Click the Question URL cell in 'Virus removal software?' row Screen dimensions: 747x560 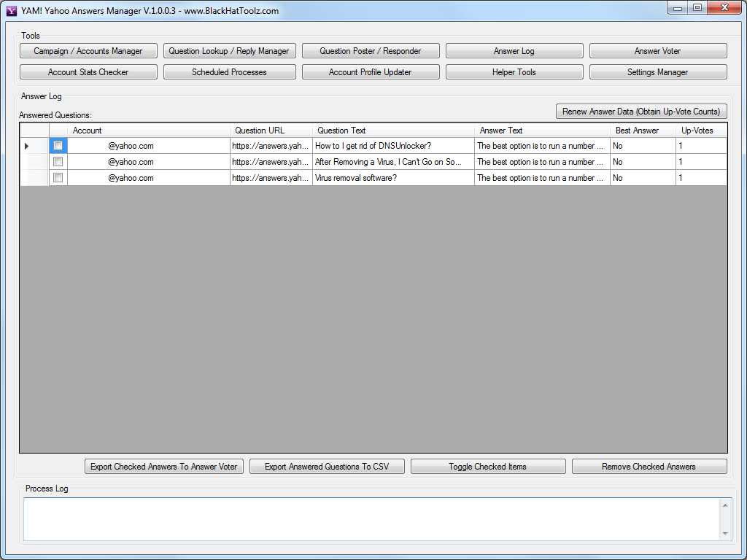[271, 178]
